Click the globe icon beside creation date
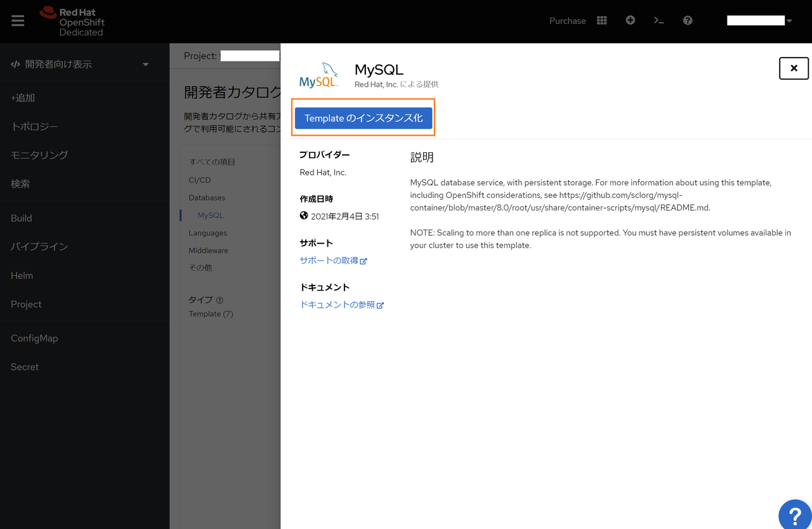The width and height of the screenshot is (812, 529). (x=304, y=216)
